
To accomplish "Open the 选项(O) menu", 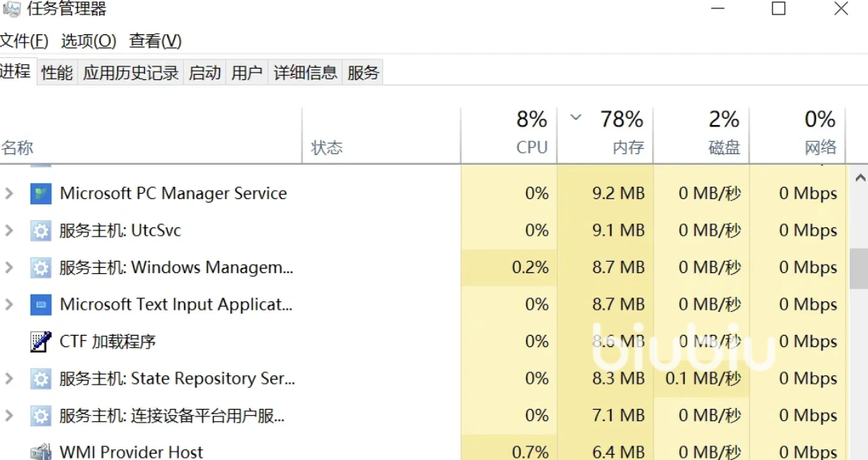I will [89, 40].
